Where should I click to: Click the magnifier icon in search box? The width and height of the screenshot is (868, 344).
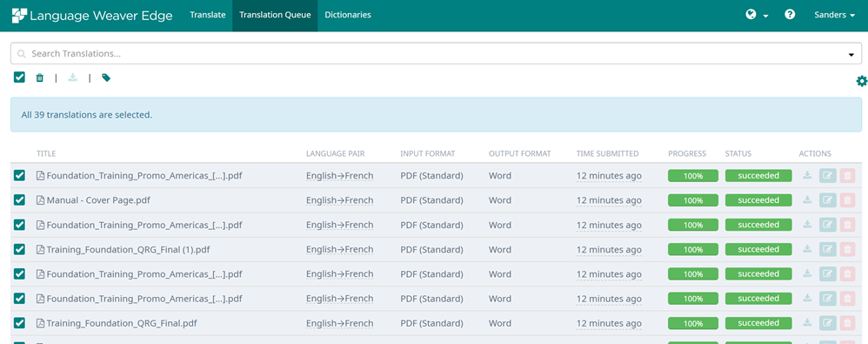(22, 54)
